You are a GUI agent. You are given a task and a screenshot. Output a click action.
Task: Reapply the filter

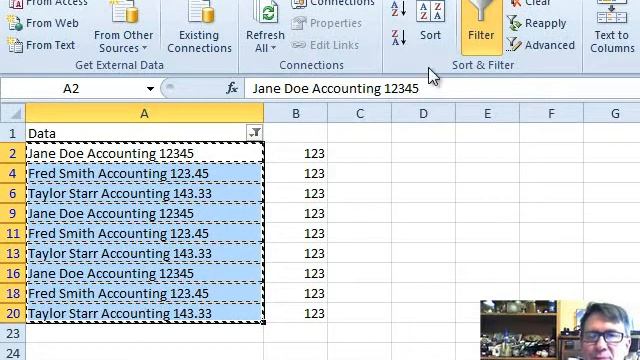[x=537, y=23]
